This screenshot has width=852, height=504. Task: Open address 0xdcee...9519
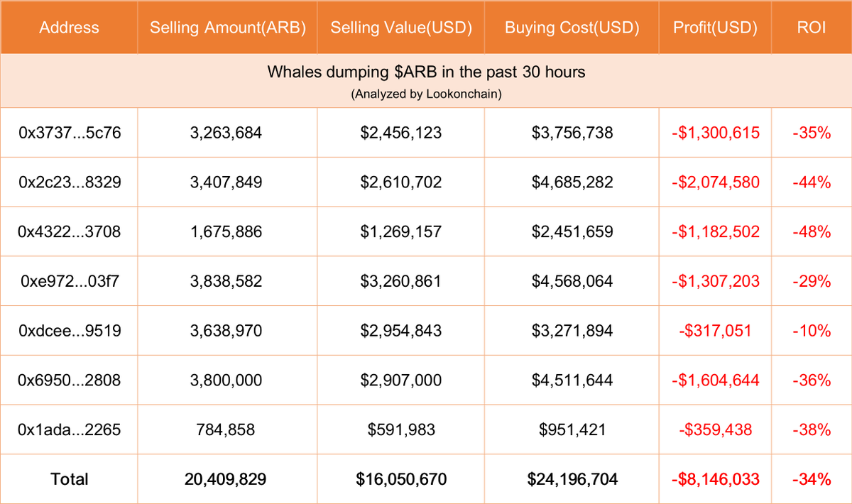70,331
